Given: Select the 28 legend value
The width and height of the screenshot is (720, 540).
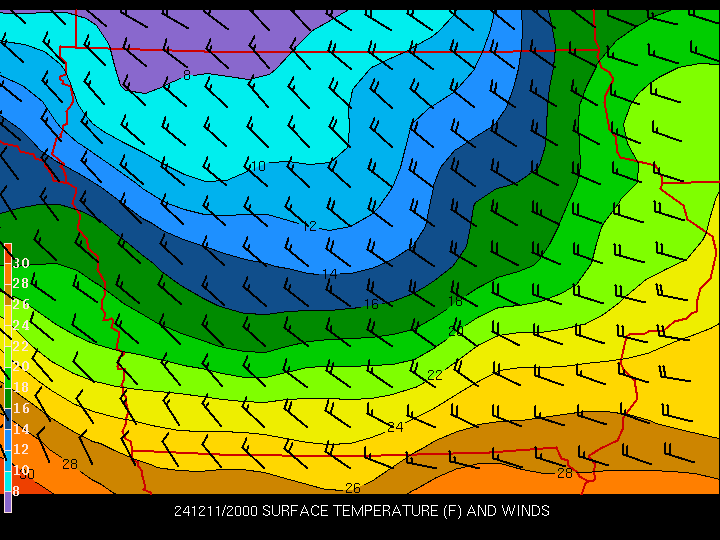Looking at the screenshot, I should pyautogui.click(x=20, y=284).
